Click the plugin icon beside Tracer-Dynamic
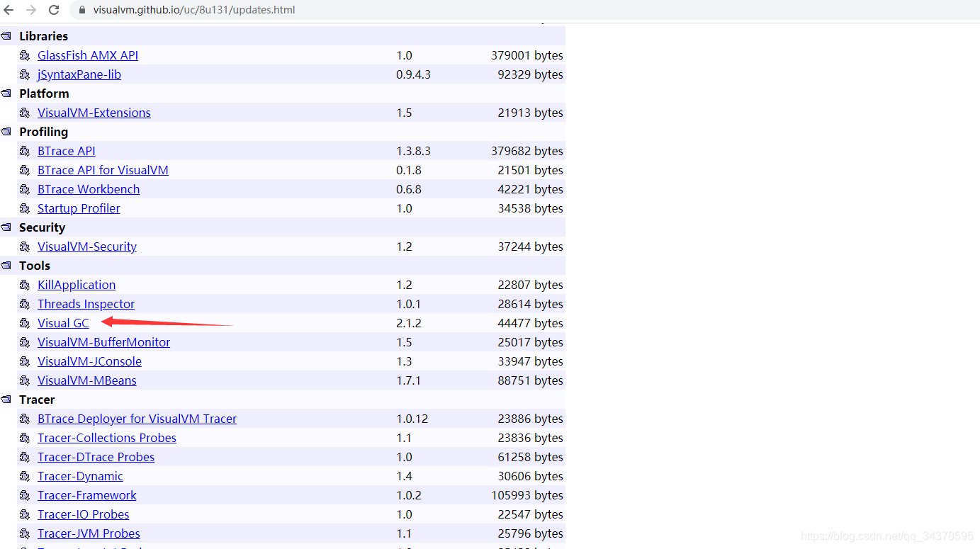 tap(25, 476)
